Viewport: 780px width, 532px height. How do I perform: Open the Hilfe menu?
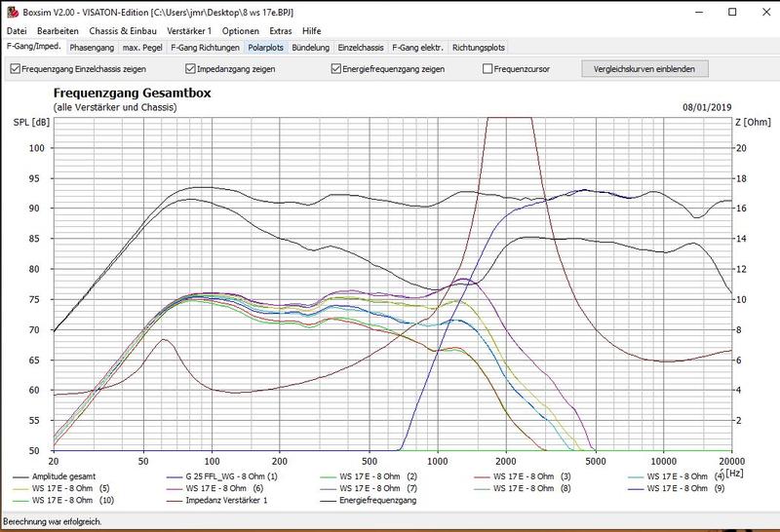312,31
